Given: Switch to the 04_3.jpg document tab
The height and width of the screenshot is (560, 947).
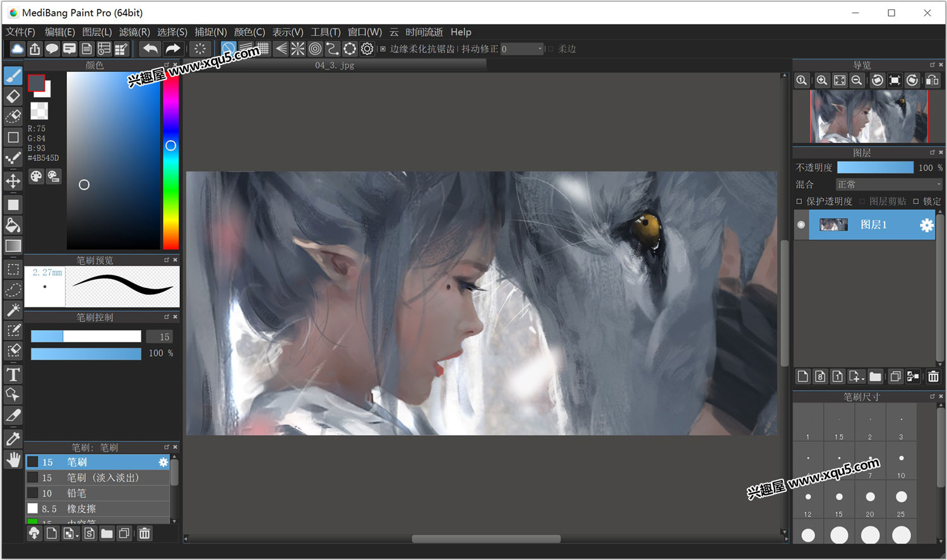Looking at the screenshot, I should click(x=335, y=65).
